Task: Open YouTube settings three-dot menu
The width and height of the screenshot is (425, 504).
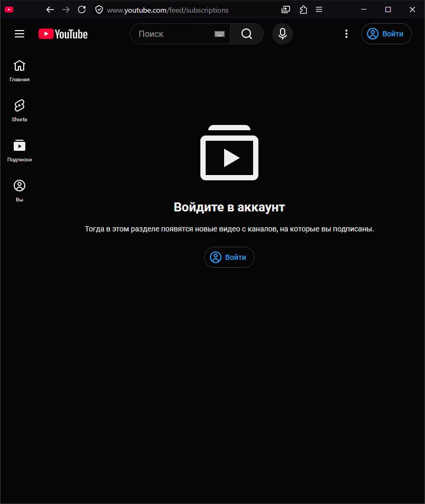Action: [346, 34]
